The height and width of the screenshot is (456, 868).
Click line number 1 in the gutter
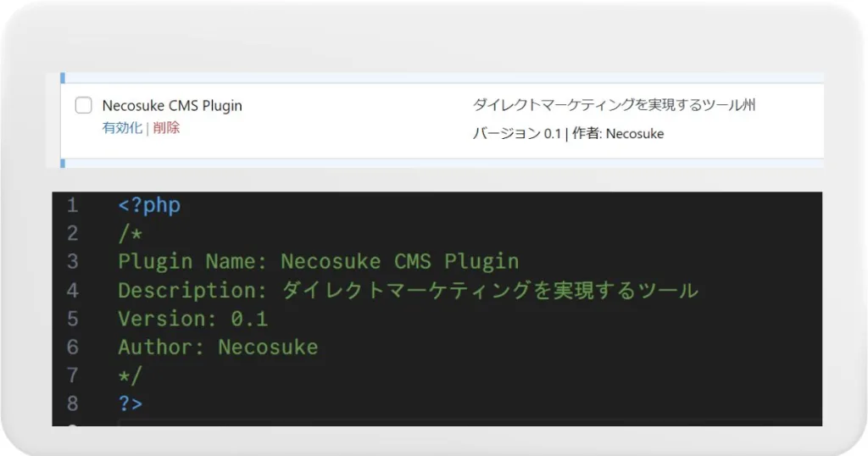tap(73, 205)
